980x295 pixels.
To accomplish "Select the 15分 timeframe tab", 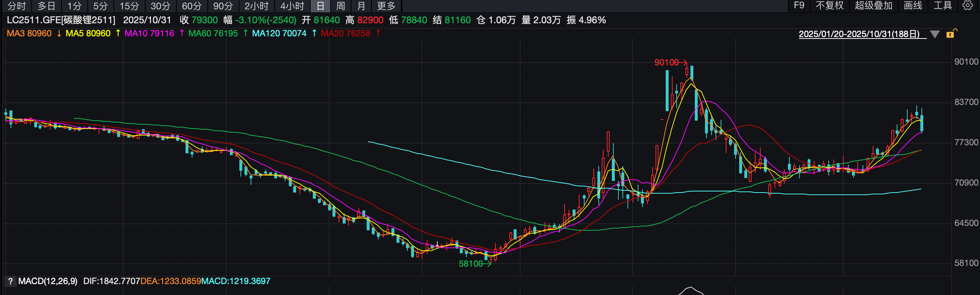I will tap(130, 6).
